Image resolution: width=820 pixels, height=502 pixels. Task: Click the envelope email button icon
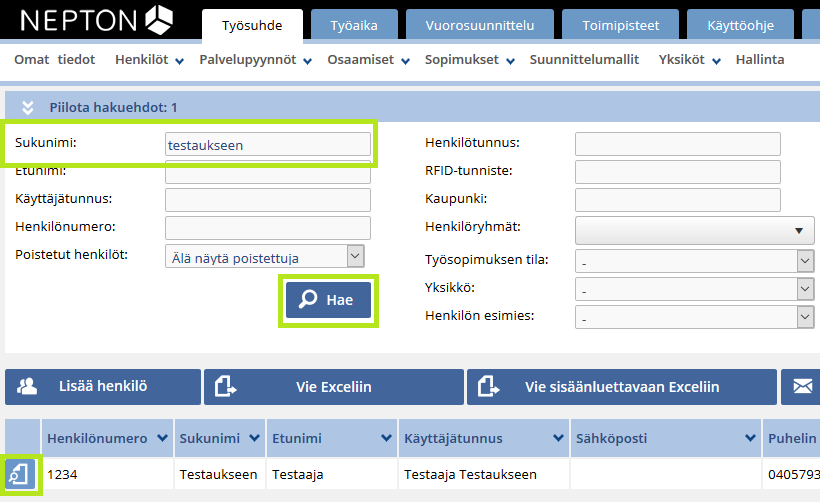point(802,386)
